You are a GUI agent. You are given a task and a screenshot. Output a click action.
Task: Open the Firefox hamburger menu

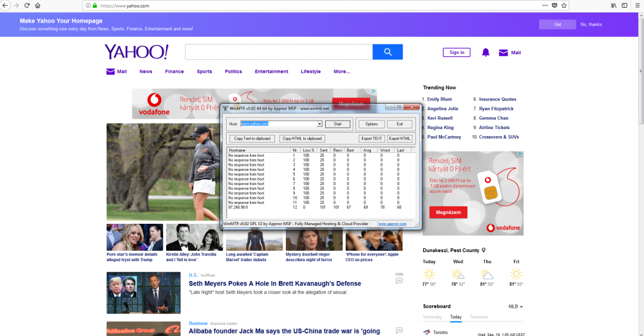[x=636, y=5]
